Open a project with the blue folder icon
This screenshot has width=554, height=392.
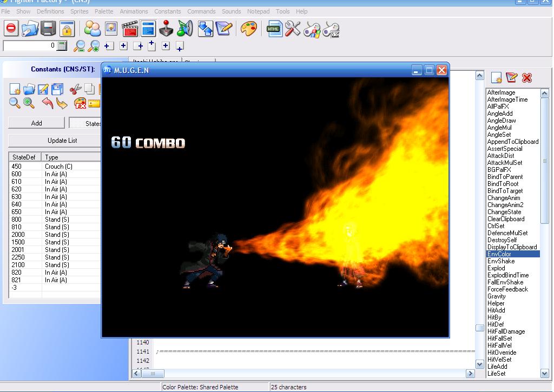click(x=30, y=29)
